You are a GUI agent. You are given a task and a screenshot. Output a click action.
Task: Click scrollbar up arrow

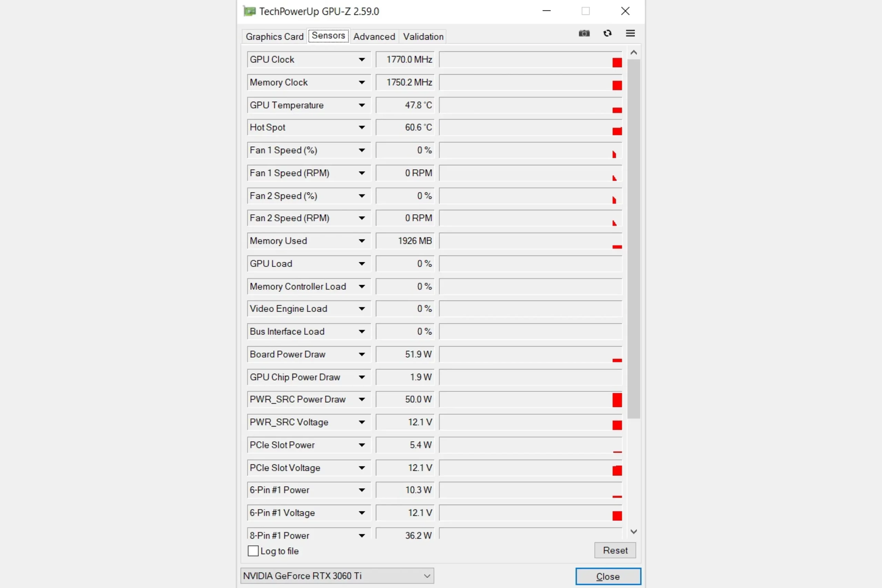click(633, 52)
